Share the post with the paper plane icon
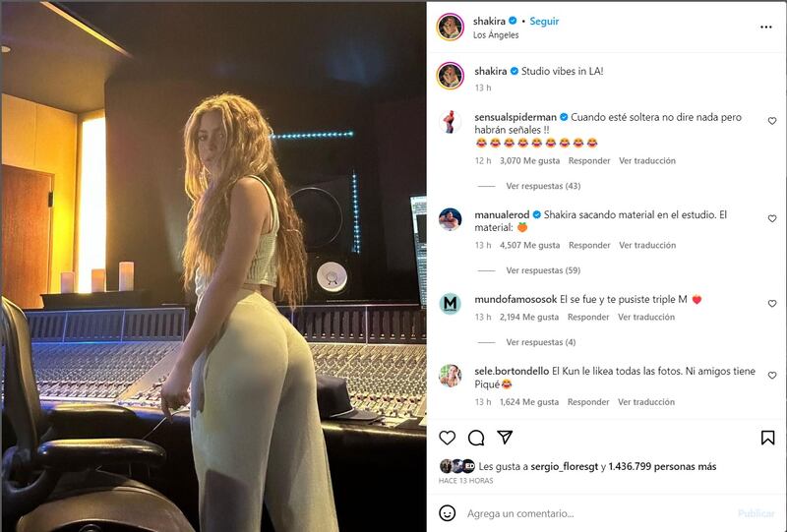787x532 pixels. 505,438
